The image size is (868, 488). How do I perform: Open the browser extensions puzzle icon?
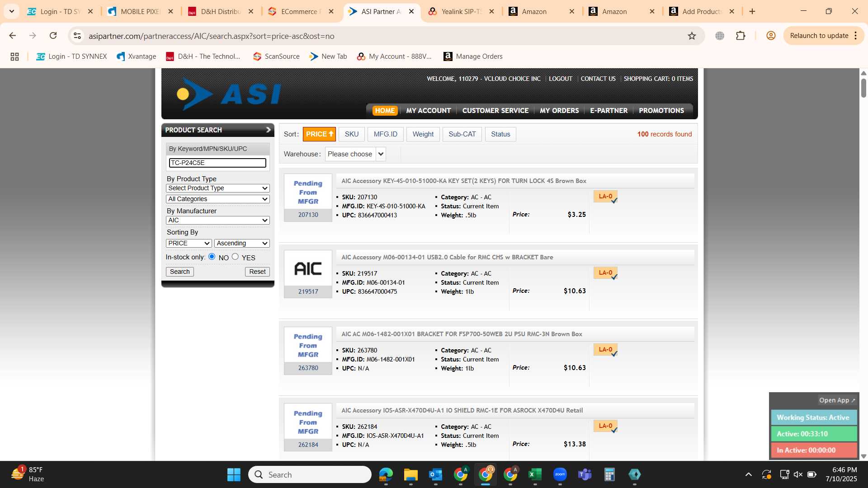[741, 36]
